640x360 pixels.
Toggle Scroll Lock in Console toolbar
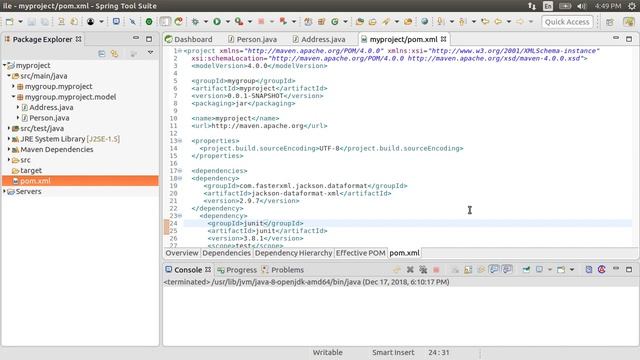[x=468, y=270]
